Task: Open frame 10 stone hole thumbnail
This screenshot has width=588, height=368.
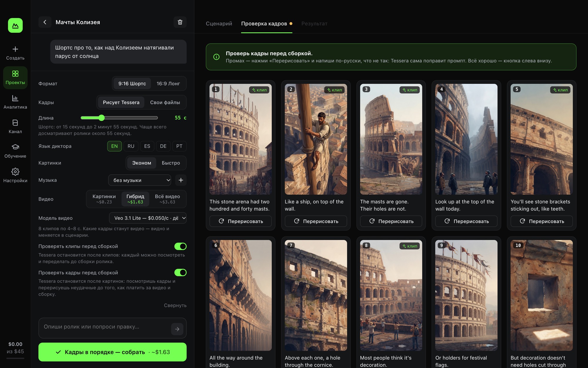Action: tap(542, 295)
